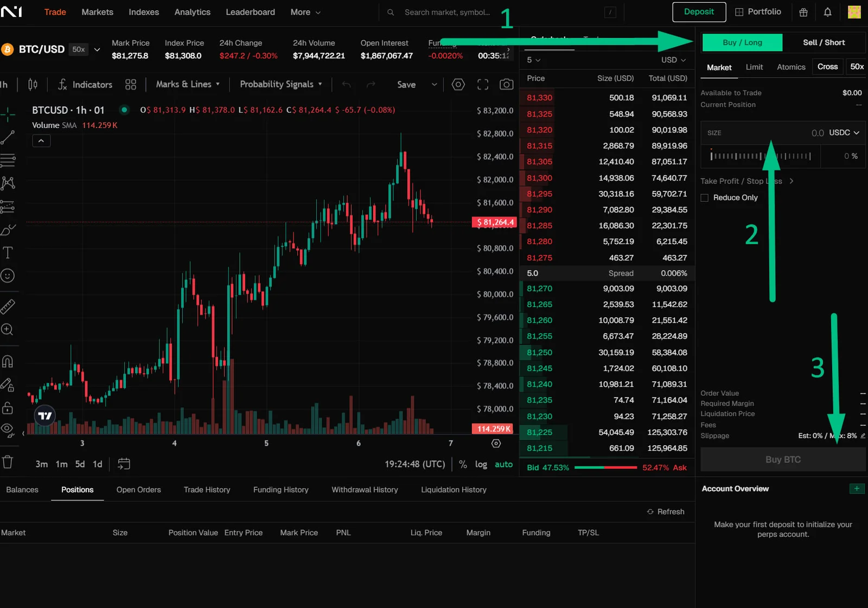Image resolution: width=868 pixels, height=608 pixels.
Task: Expand the BTC/USD market selector
Action: [97, 49]
